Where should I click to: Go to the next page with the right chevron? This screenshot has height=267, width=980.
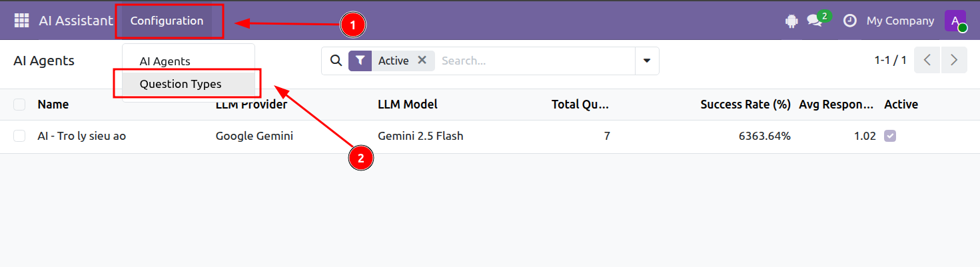click(954, 61)
